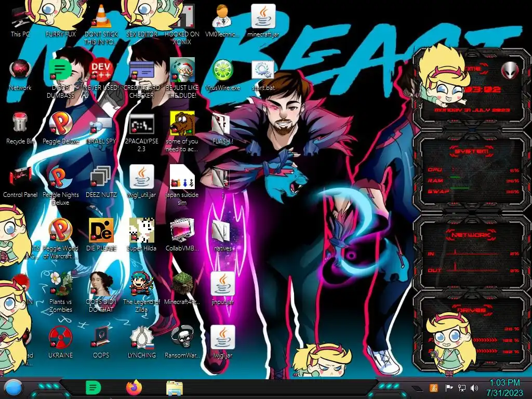
Task: Open green chat app in taskbar
Action: click(x=93, y=388)
